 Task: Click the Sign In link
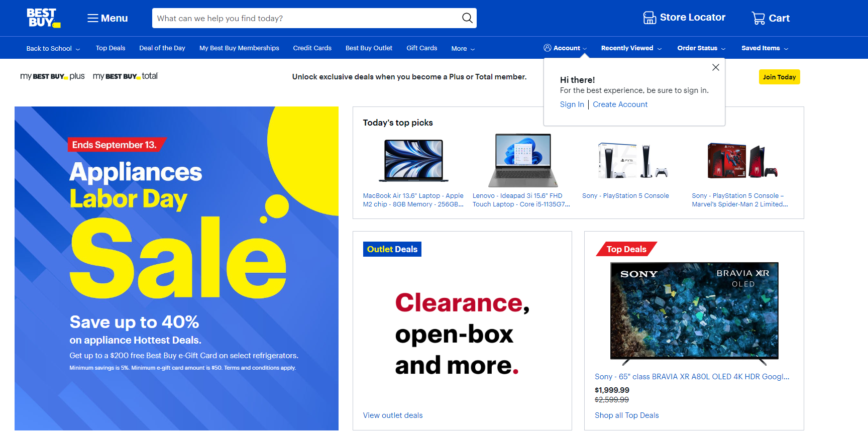572,104
